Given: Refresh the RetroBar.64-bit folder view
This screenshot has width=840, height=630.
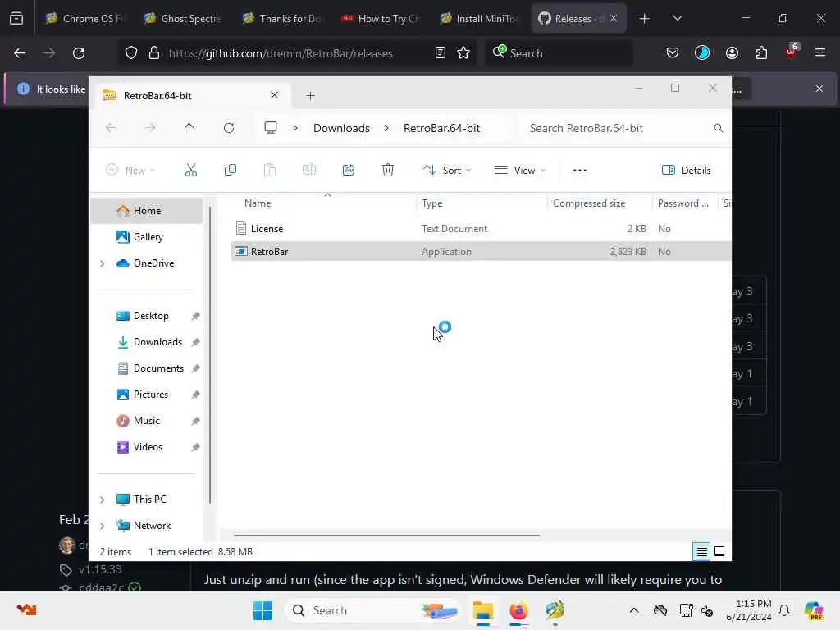Looking at the screenshot, I should [229, 128].
